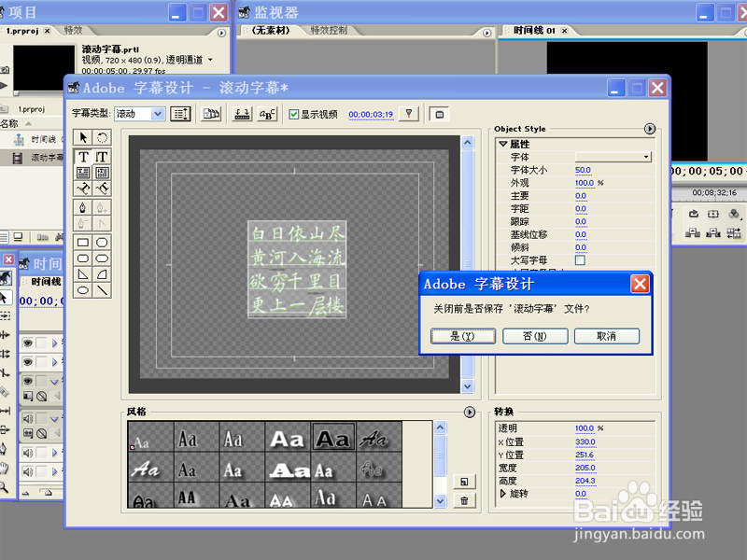Switch to the 时间线 01 tab in 监视器
The image size is (747, 560).
[x=534, y=31]
